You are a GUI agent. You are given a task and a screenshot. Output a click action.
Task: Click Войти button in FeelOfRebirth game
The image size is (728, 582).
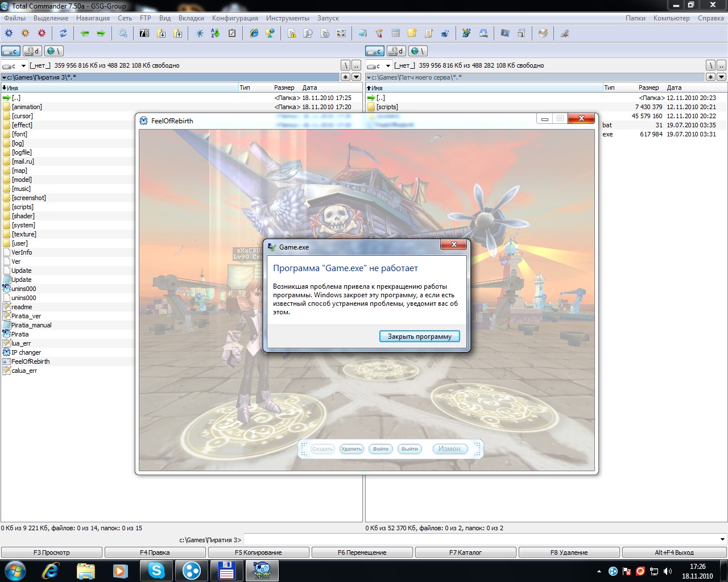click(x=381, y=449)
